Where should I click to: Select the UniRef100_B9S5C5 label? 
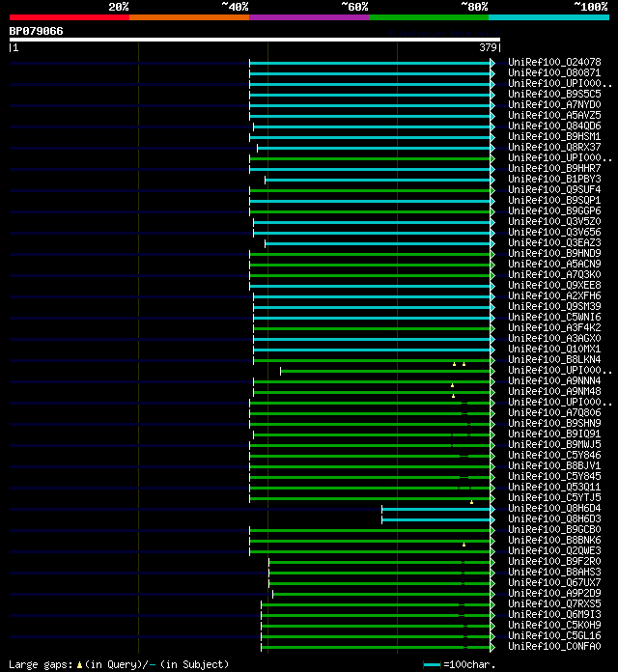554,94
